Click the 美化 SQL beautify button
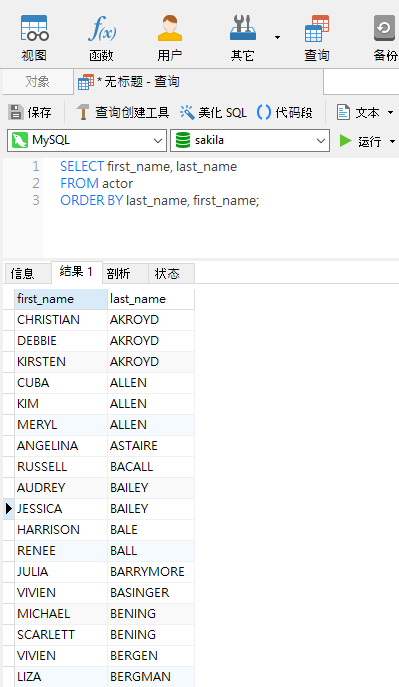This screenshot has width=399, height=687. [213, 113]
